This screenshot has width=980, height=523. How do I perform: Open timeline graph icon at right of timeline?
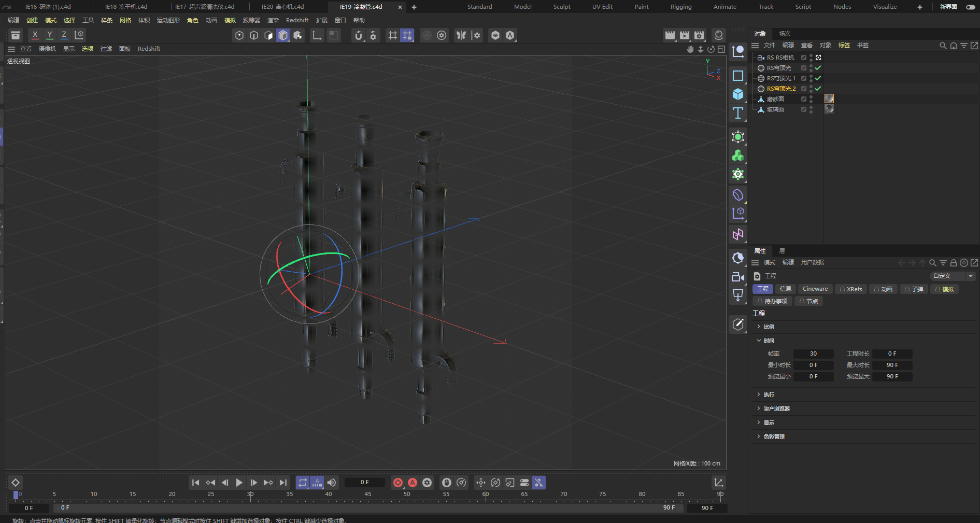coord(719,483)
